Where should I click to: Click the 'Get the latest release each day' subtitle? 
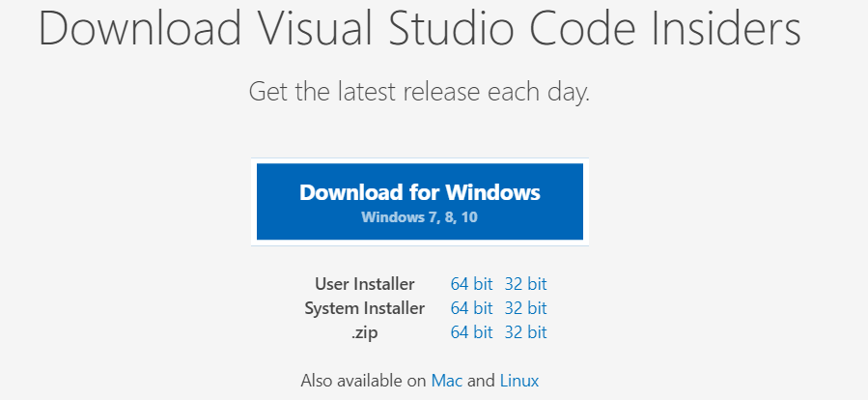pos(419,92)
